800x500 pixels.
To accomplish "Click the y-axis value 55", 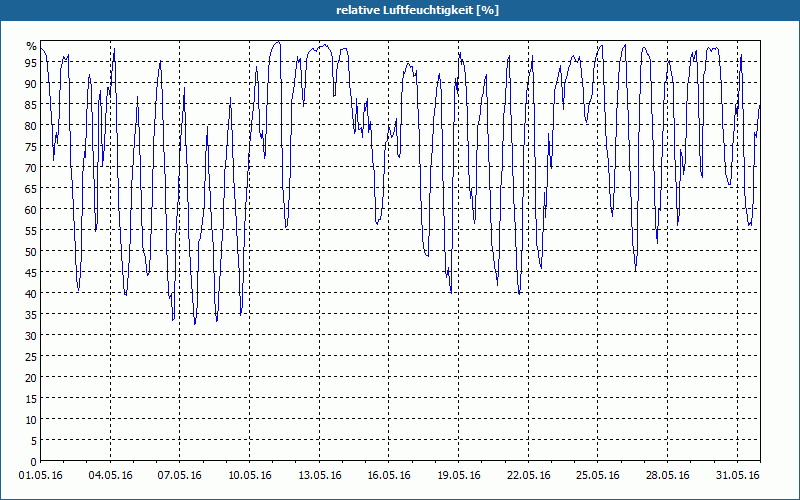I will pos(31,231).
